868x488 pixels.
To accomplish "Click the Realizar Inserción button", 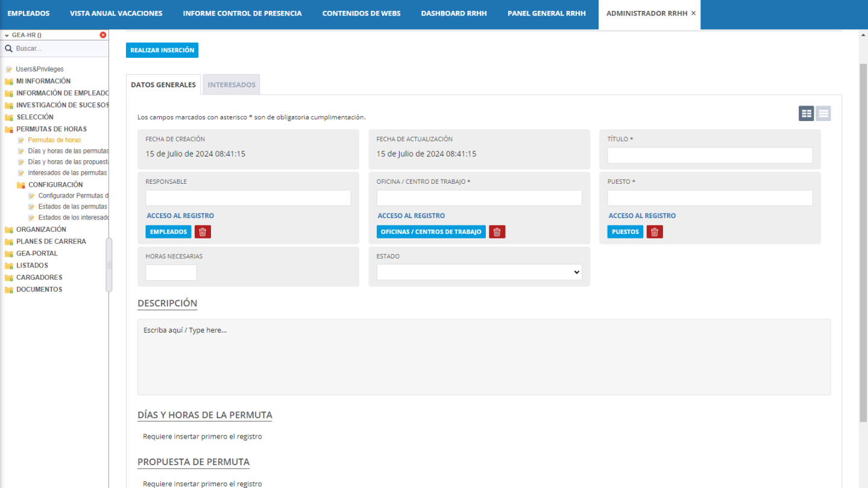I will 162,50.
